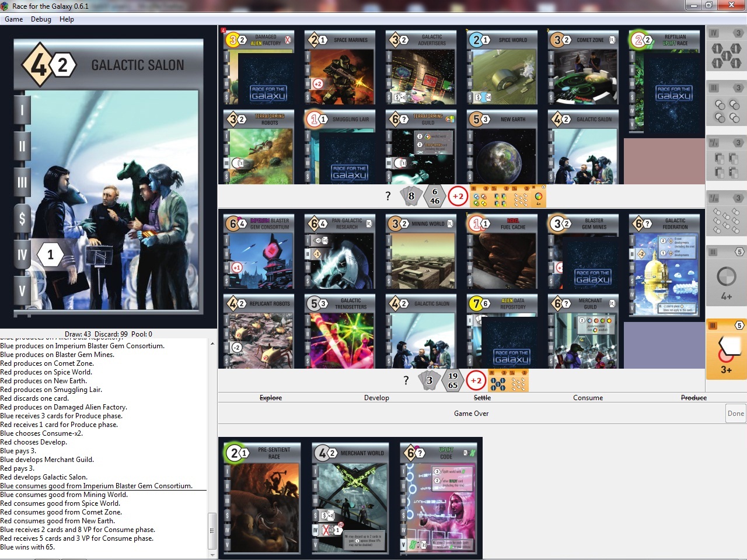747x560 pixels.
Task: Click the Develop phase label
Action: pos(376,398)
